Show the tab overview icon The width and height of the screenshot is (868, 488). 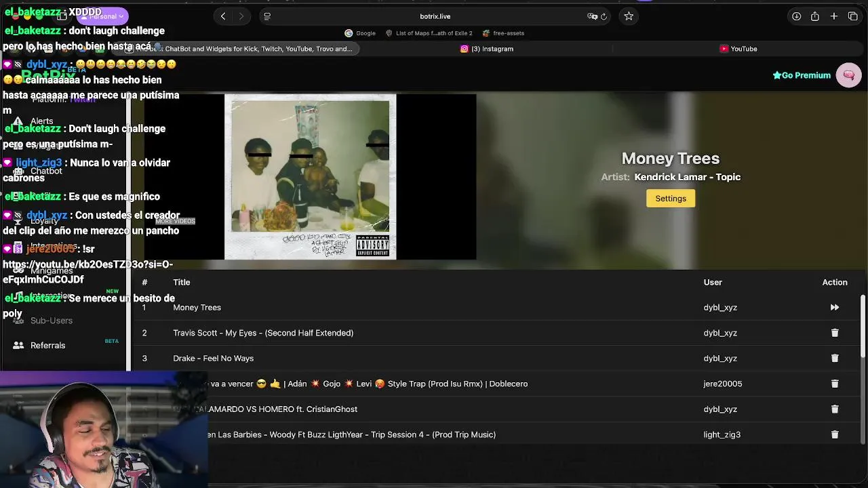pos(853,16)
